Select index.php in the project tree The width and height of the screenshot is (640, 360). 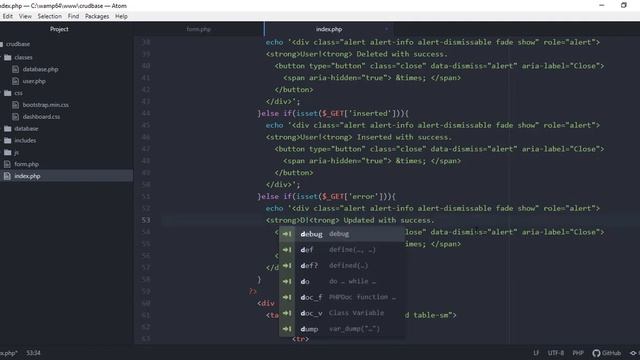click(27, 176)
